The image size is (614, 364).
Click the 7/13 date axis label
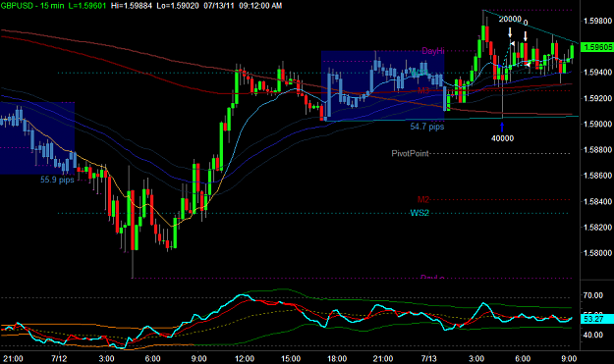click(x=428, y=358)
